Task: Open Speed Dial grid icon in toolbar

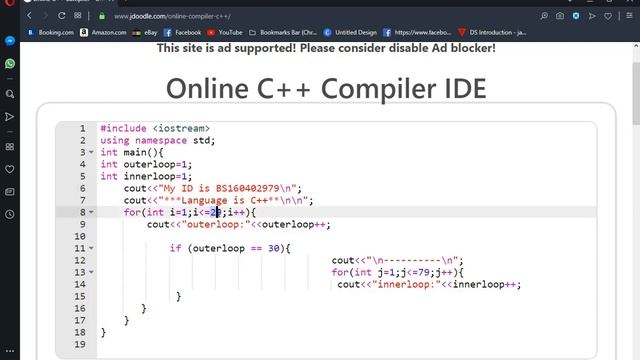Action: [x=78, y=16]
